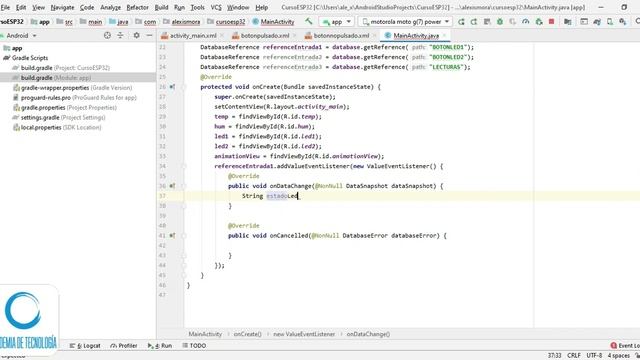The height and width of the screenshot is (360, 640).
Task: Open the Build menu
Action: pos(161,7)
